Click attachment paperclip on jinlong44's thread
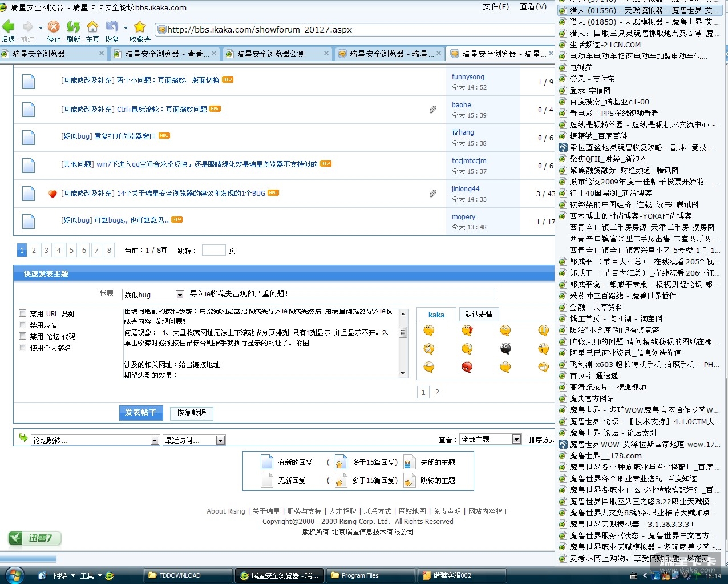 pyautogui.click(x=433, y=194)
